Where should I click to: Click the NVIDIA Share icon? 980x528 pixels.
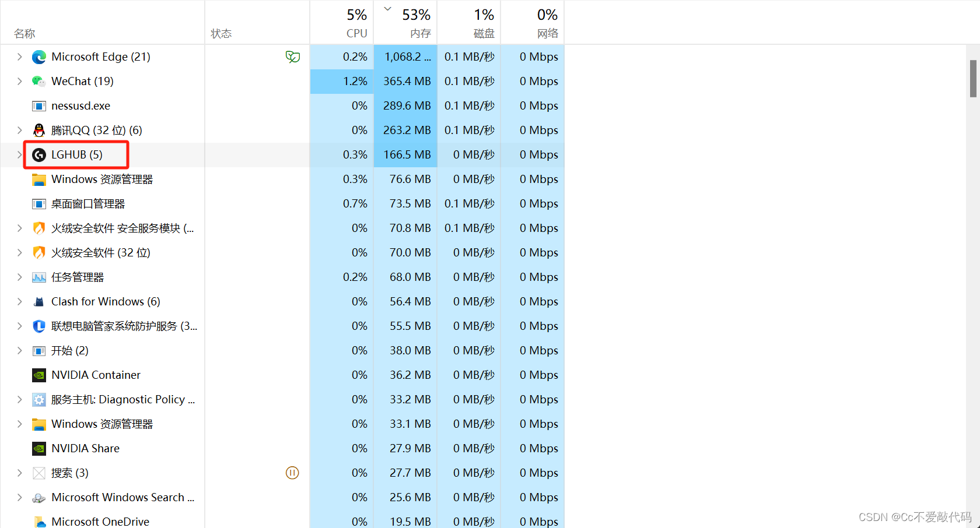(39, 449)
